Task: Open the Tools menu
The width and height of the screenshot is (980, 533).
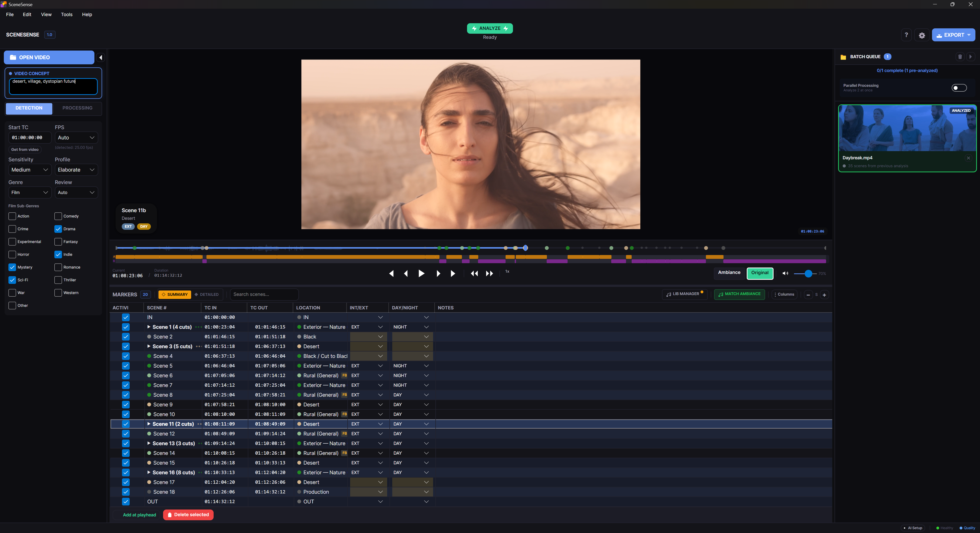Action: 67,15
